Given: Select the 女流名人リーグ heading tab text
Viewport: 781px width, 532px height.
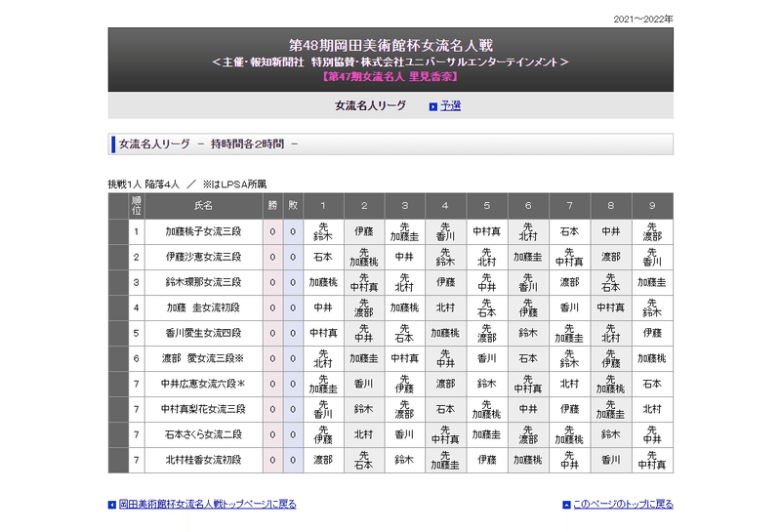Looking at the screenshot, I should [370, 105].
